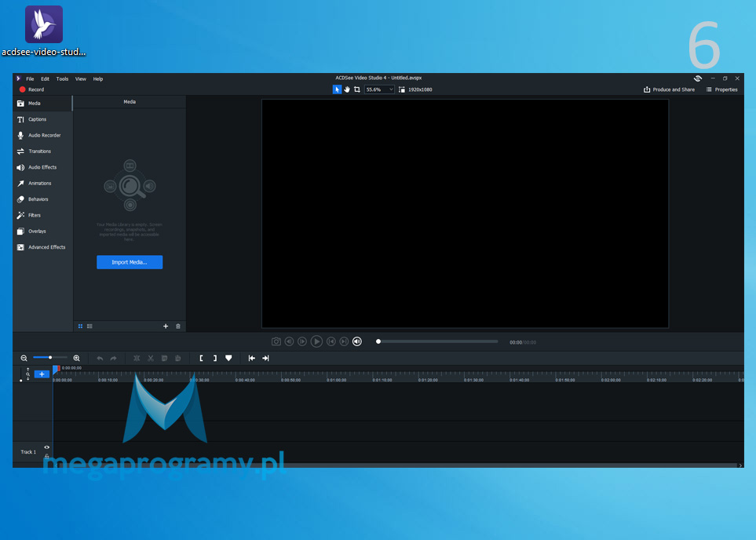Select the hand pan tool
Screen dimensions: 756x540
[x=347, y=89]
